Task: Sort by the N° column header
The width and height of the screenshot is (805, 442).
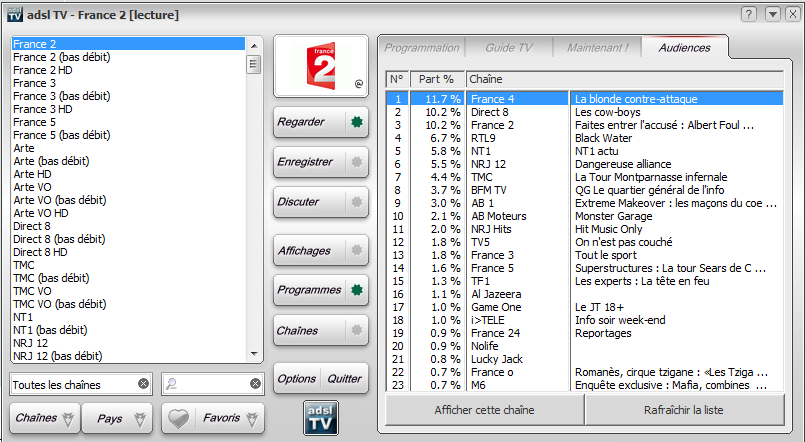Action: click(397, 79)
